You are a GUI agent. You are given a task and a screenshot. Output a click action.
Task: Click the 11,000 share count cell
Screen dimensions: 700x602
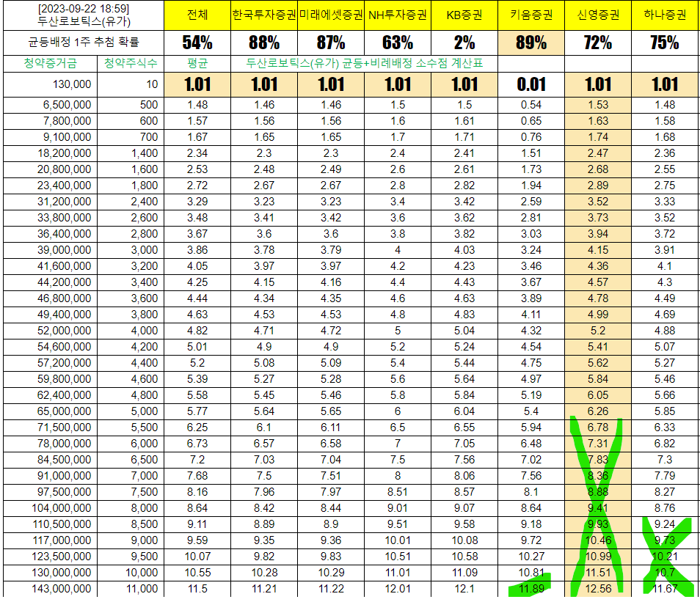click(131, 589)
